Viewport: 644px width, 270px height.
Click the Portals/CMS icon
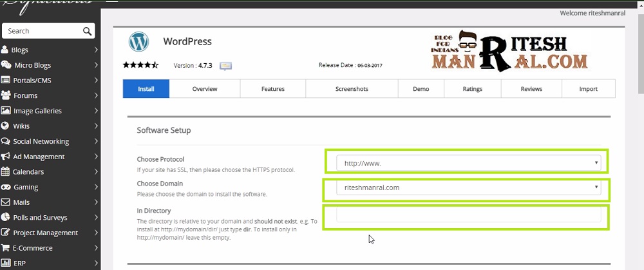pyautogui.click(x=5, y=80)
